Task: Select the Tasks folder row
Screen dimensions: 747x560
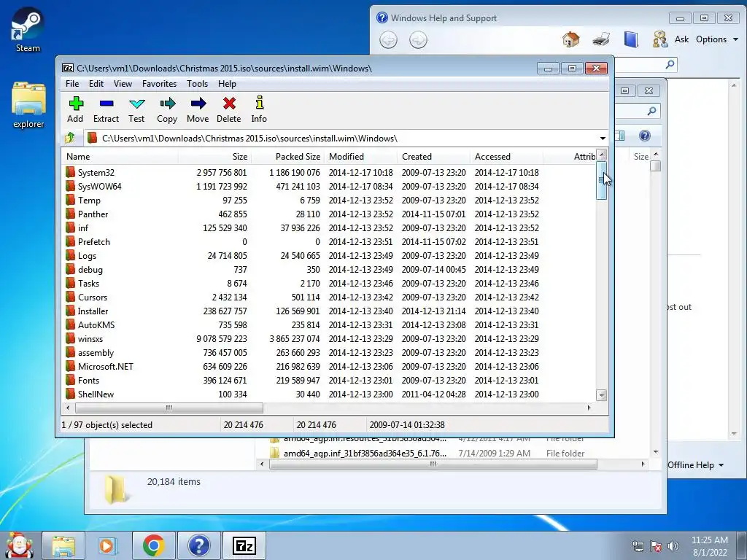Action: (329, 283)
